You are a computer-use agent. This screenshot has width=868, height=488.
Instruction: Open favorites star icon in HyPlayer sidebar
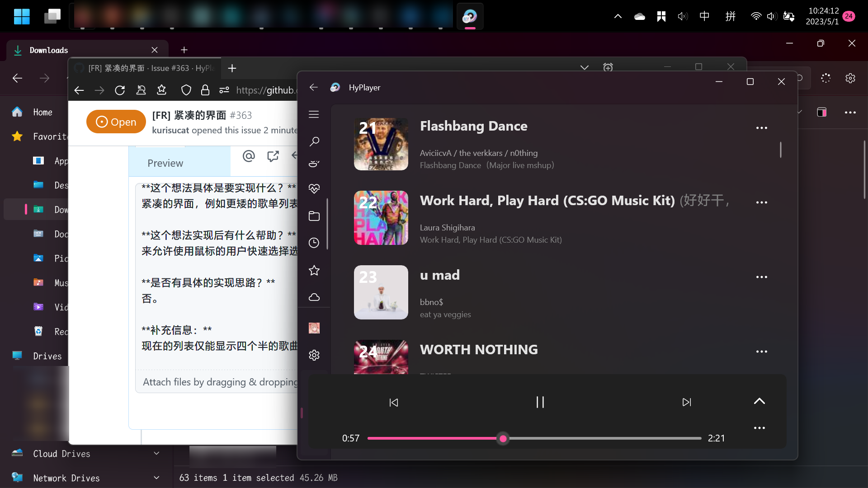point(314,270)
